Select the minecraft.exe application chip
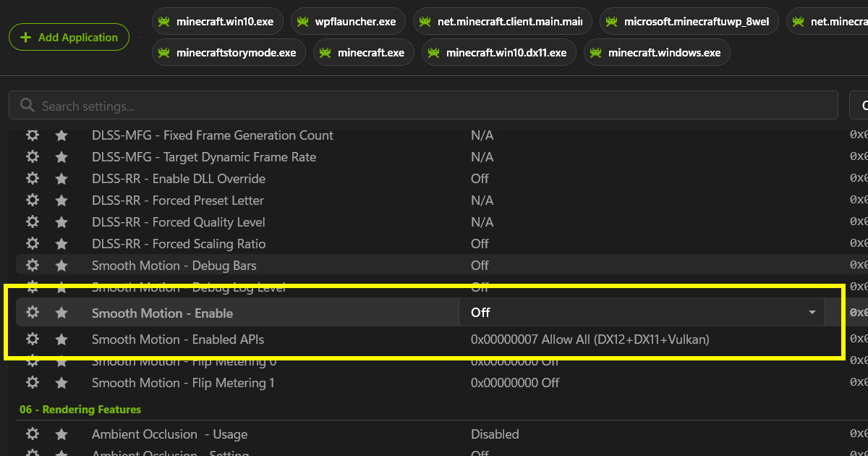 (364, 53)
